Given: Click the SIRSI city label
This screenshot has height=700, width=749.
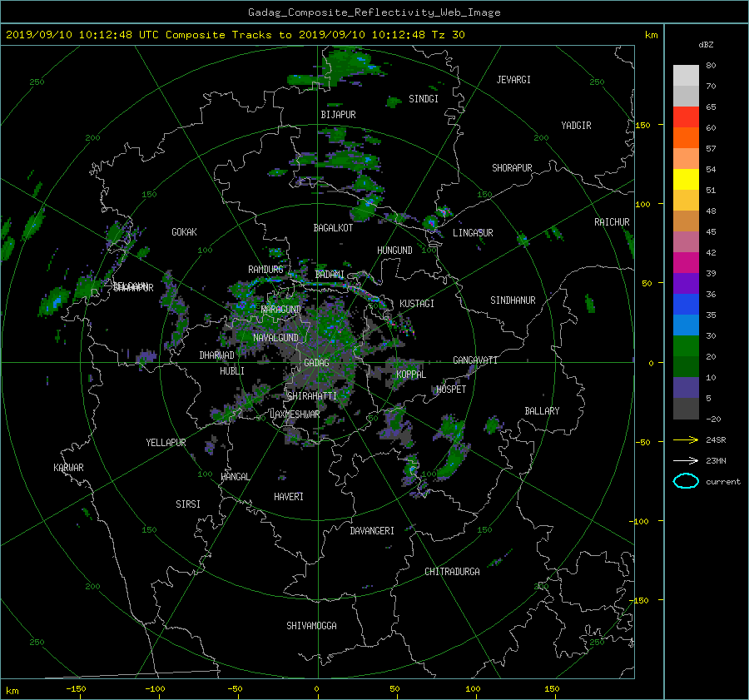Looking at the screenshot, I should pyautogui.click(x=188, y=504).
